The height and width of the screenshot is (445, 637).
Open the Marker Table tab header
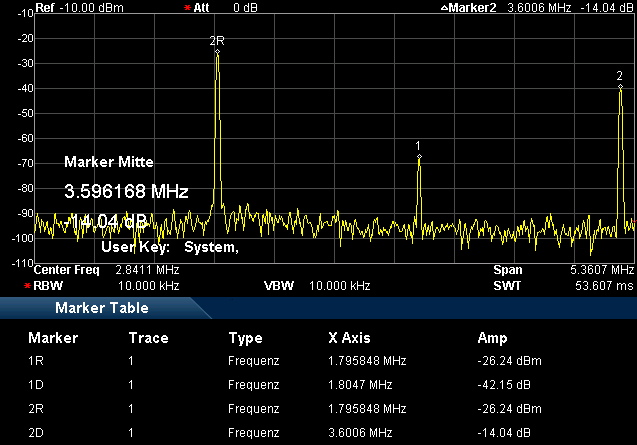tap(101, 307)
